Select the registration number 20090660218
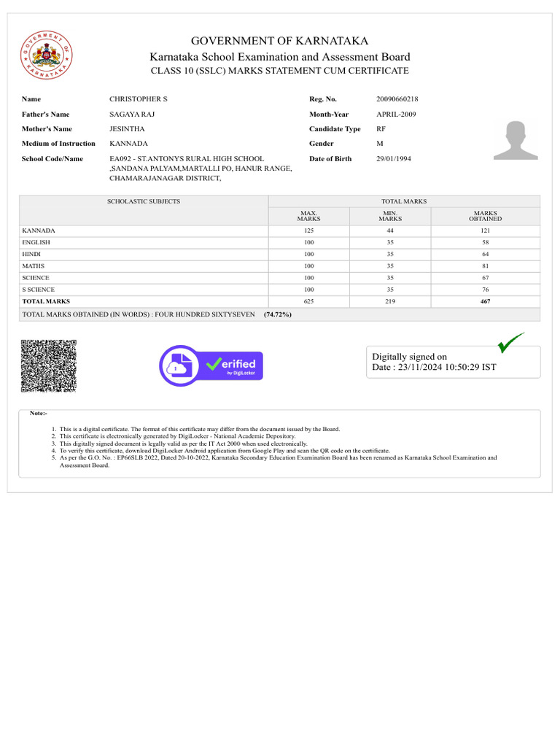 (397, 99)
